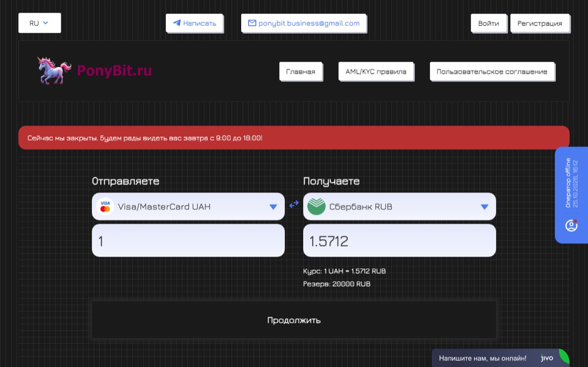Click the swap currencies arrows icon
Image resolution: width=588 pixels, height=367 pixels.
[294, 204]
